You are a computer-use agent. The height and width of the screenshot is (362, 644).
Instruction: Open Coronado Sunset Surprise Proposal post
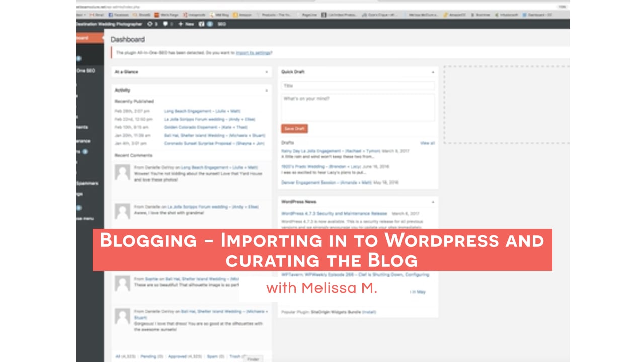coord(214,143)
